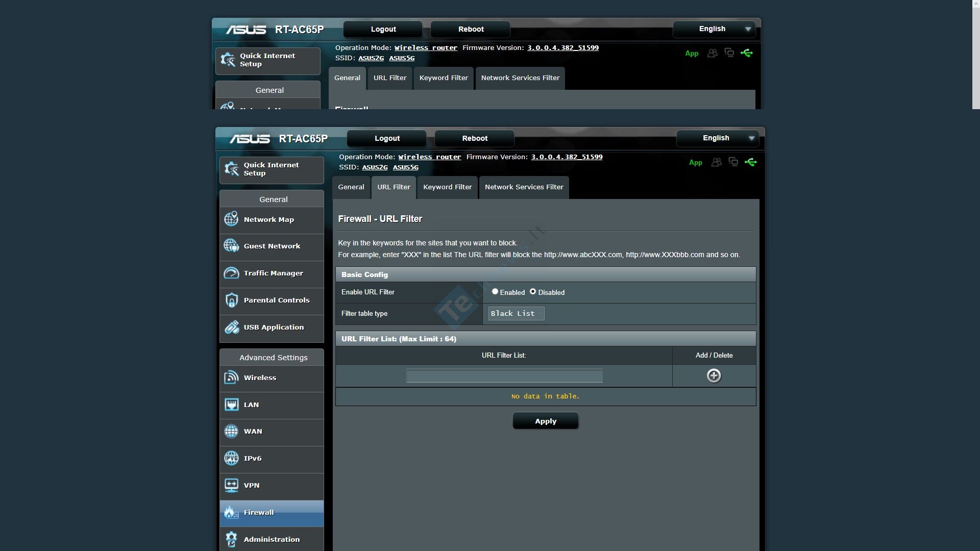Open Network Services Filter tab in upper window
This screenshot has height=551, width=980.
pos(520,78)
